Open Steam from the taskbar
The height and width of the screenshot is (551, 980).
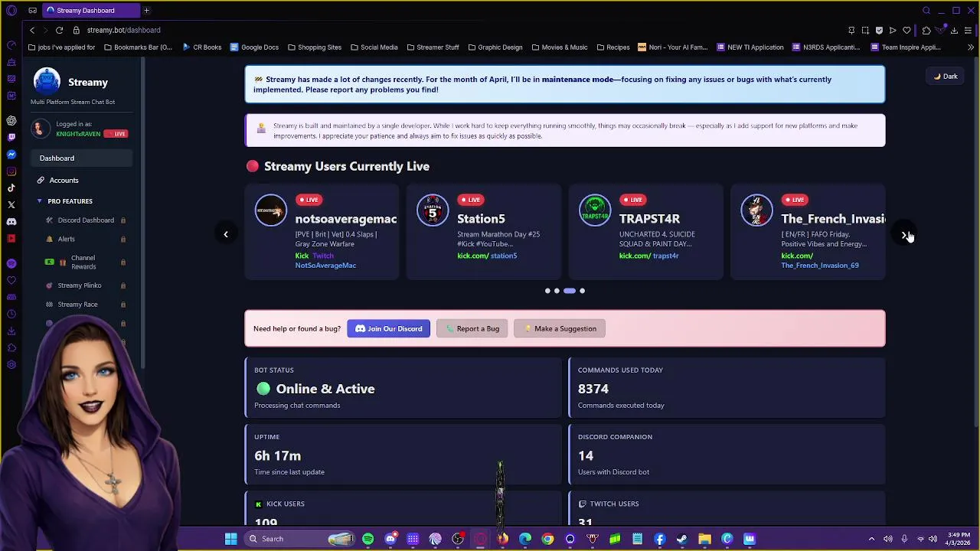[682, 539]
